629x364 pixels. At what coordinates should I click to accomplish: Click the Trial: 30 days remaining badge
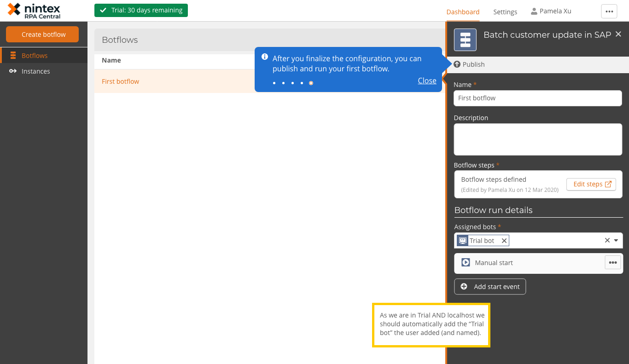(141, 10)
